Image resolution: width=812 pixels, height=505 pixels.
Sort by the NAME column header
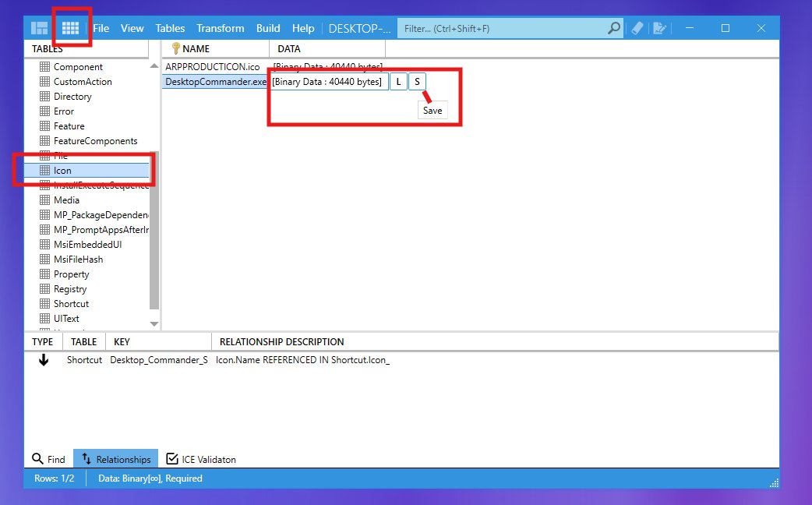point(215,48)
